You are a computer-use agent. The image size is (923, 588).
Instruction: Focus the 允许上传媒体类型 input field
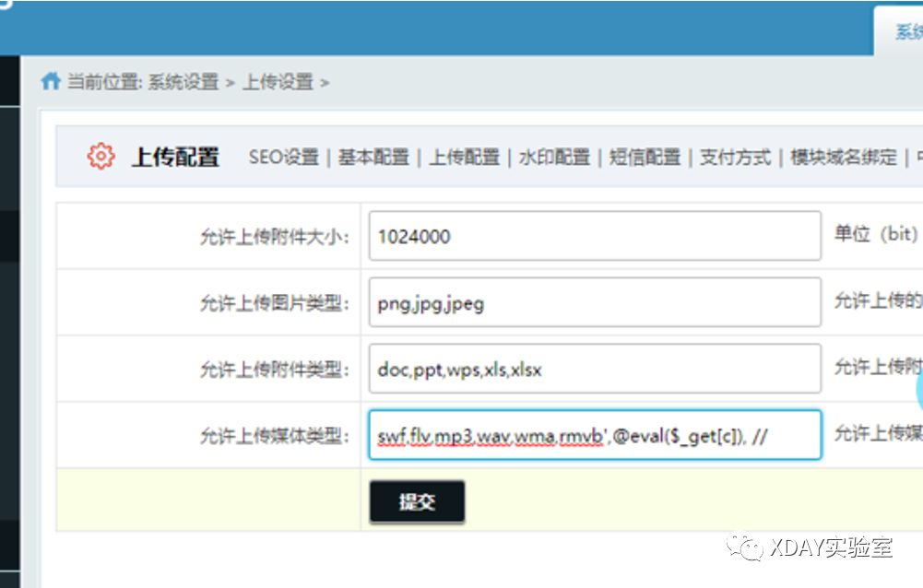pos(595,436)
